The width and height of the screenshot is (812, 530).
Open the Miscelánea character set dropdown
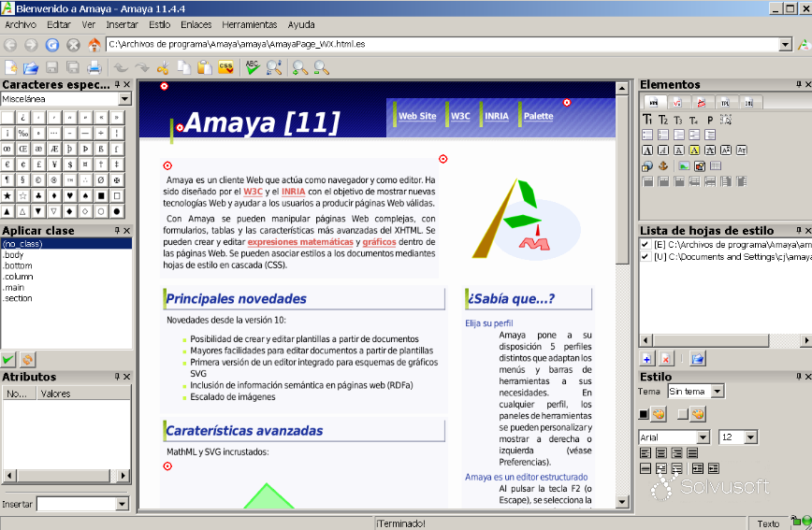[x=124, y=99]
